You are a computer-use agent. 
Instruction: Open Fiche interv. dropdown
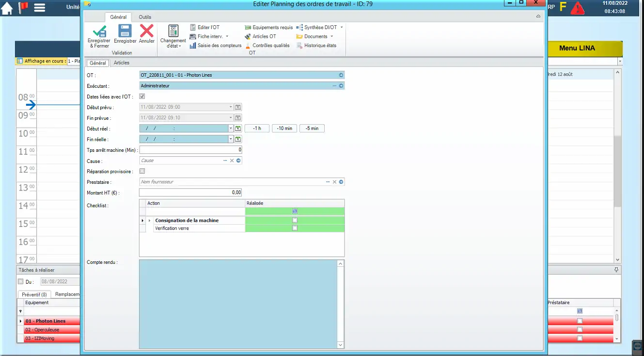point(209,36)
